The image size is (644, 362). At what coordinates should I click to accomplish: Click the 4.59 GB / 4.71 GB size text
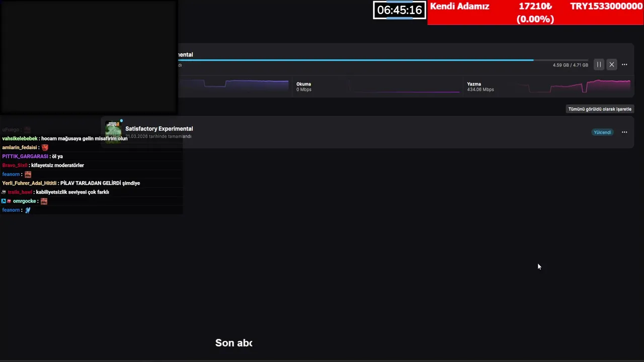(x=571, y=65)
